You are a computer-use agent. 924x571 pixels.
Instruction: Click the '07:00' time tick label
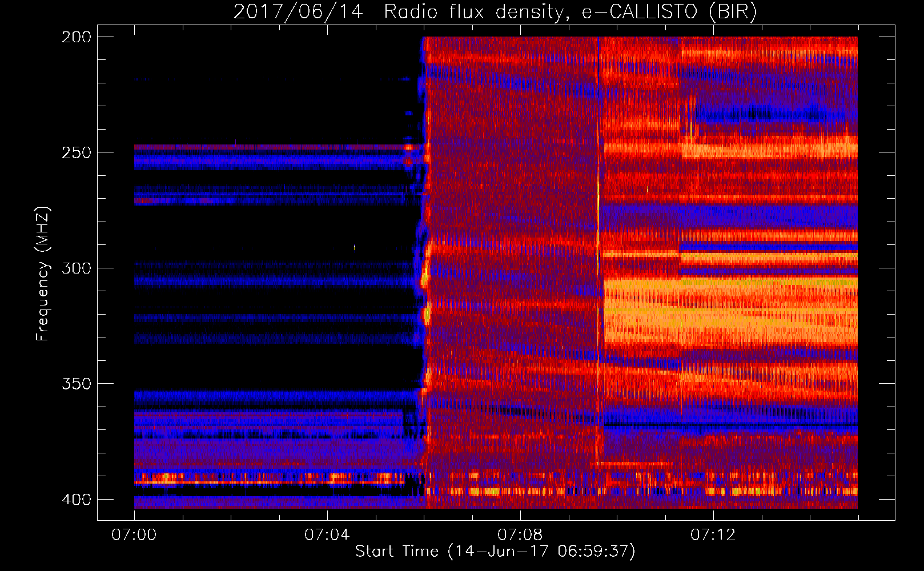click(134, 535)
